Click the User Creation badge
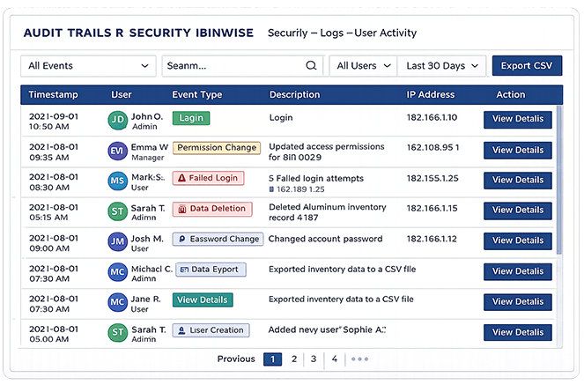The width and height of the screenshot is (584, 392). 211,330
